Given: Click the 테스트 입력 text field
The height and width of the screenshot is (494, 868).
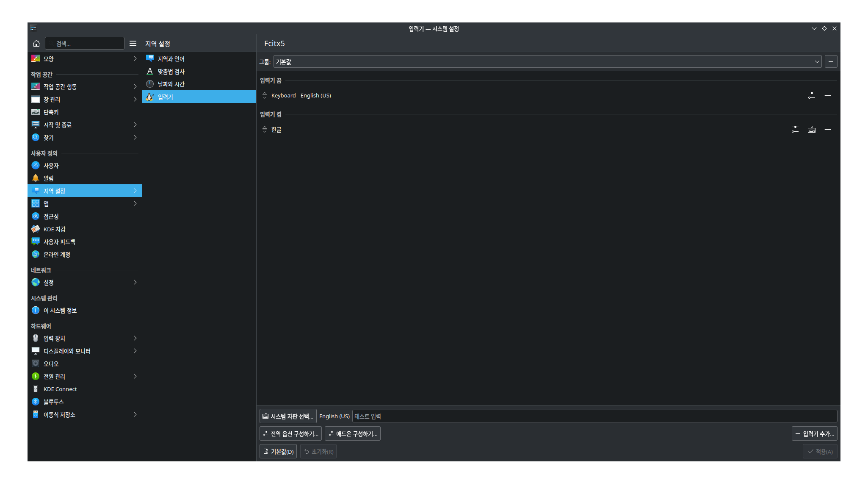Looking at the screenshot, I should [x=594, y=416].
